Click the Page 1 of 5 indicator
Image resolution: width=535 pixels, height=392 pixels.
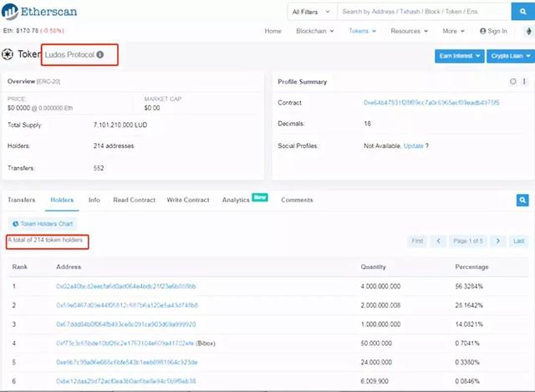click(468, 241)
